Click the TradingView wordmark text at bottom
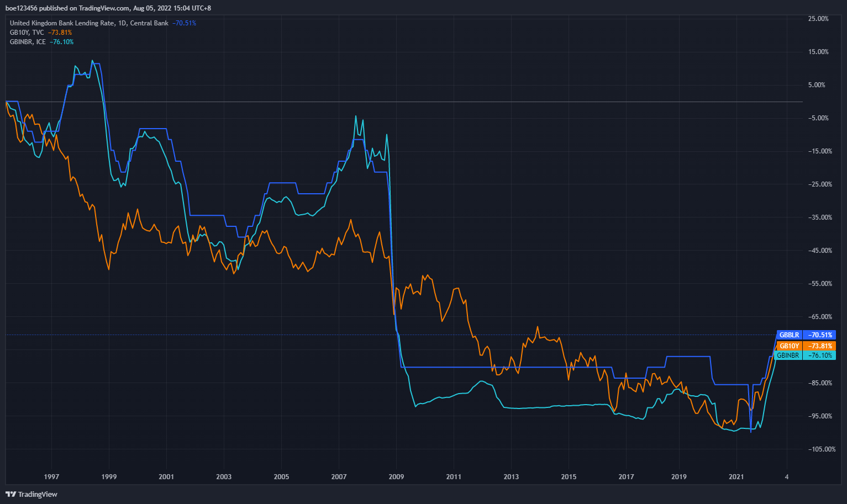This screenshot has width=847, height=504. 38,494
